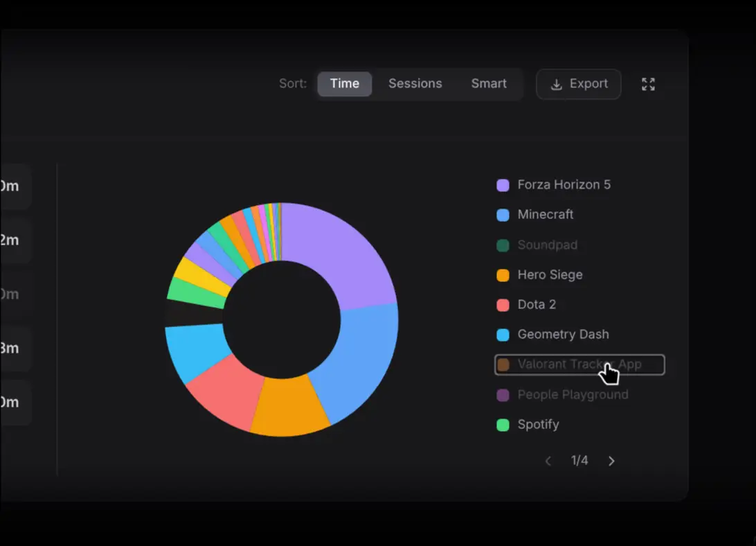Enable the dimmed Soundpad legend entry
The width and height of the screenshot is (756, 546).
537,245
